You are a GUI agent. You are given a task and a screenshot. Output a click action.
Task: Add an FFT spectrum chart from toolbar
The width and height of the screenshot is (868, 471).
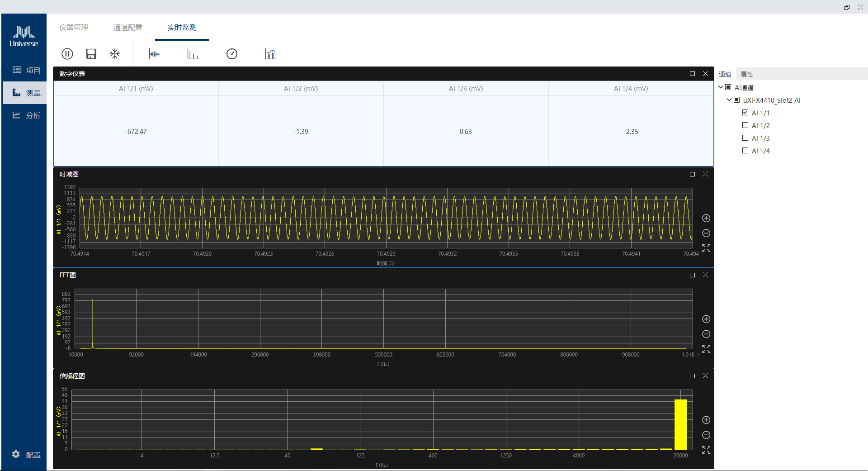point(193,54)
